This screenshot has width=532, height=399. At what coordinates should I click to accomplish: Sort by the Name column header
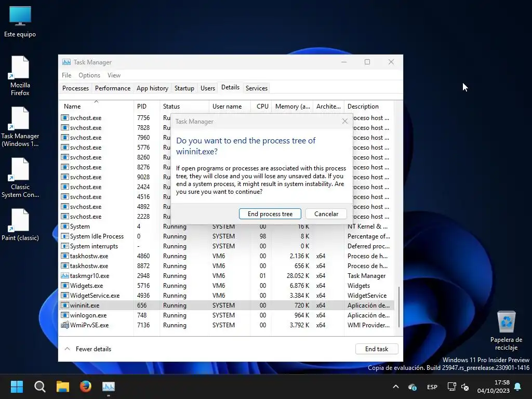point(96,106)
